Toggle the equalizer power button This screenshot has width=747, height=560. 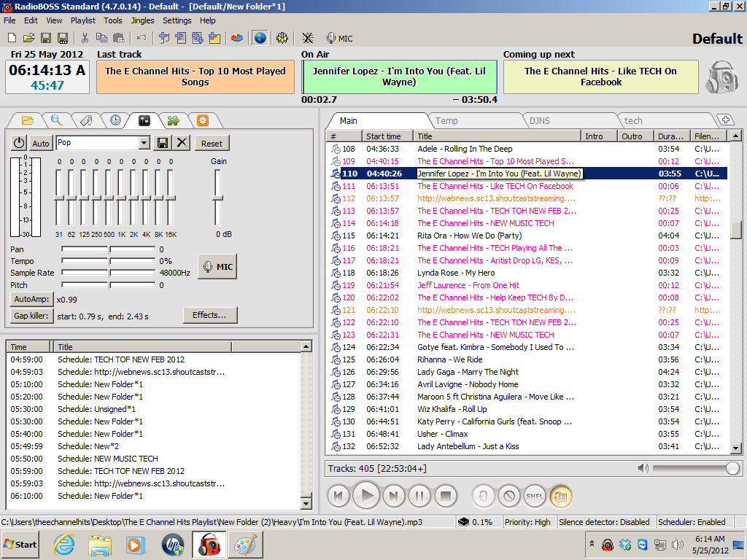(x=19, y=143)
